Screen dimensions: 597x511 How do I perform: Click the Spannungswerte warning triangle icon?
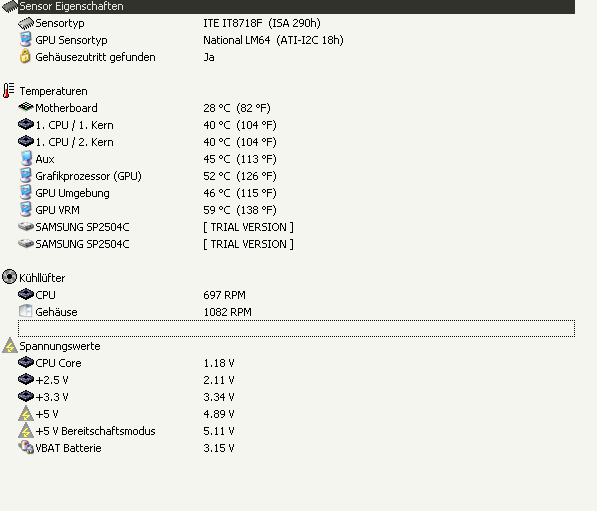coord(10,345)
